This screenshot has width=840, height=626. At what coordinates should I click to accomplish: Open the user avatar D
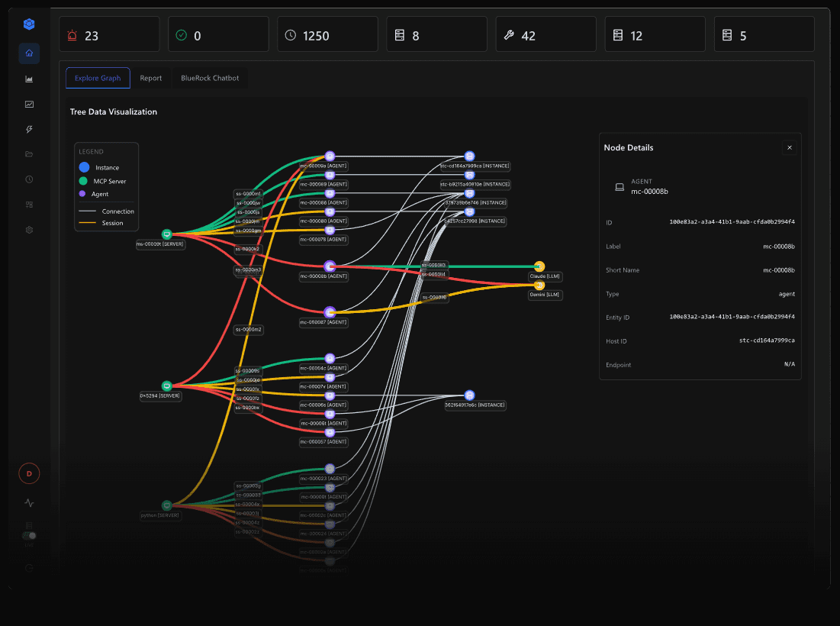coord(30,474)
